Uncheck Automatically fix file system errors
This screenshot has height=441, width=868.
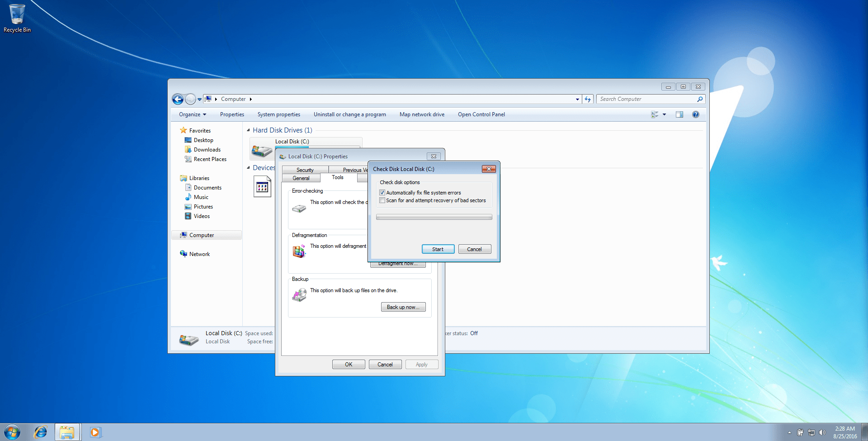click(x=382, y=193)
